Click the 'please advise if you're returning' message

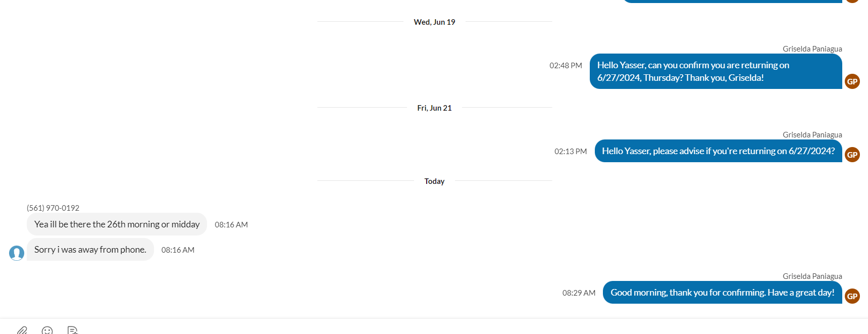(718, 151)
